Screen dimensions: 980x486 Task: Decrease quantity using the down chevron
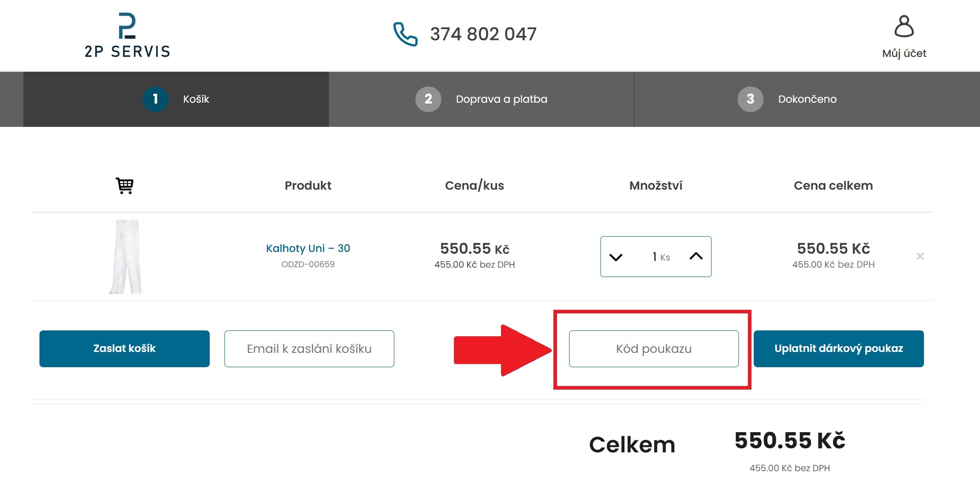click(616, 256)
